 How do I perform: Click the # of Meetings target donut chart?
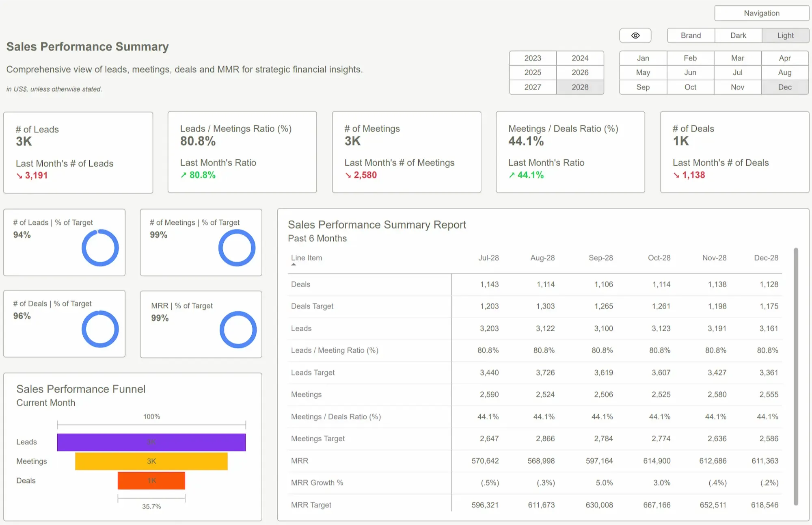coord(237,248)
